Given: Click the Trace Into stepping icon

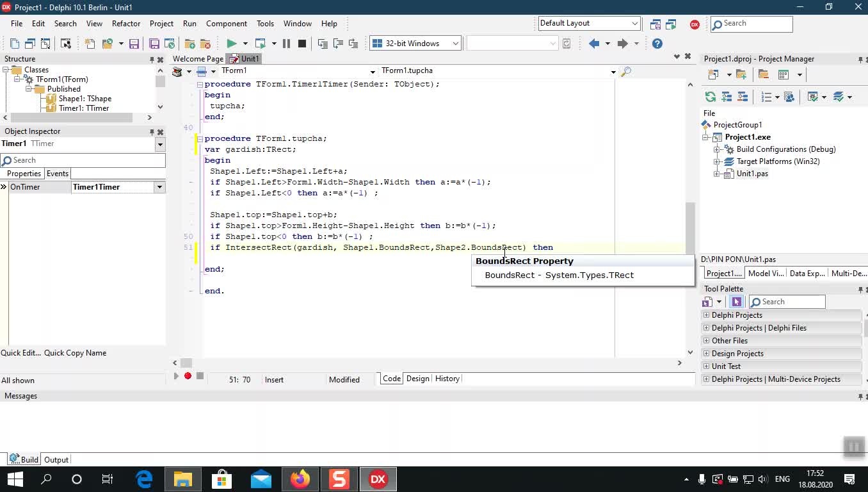Looking at the screenshot, I should pyautogui.click(x=323, y=44).
